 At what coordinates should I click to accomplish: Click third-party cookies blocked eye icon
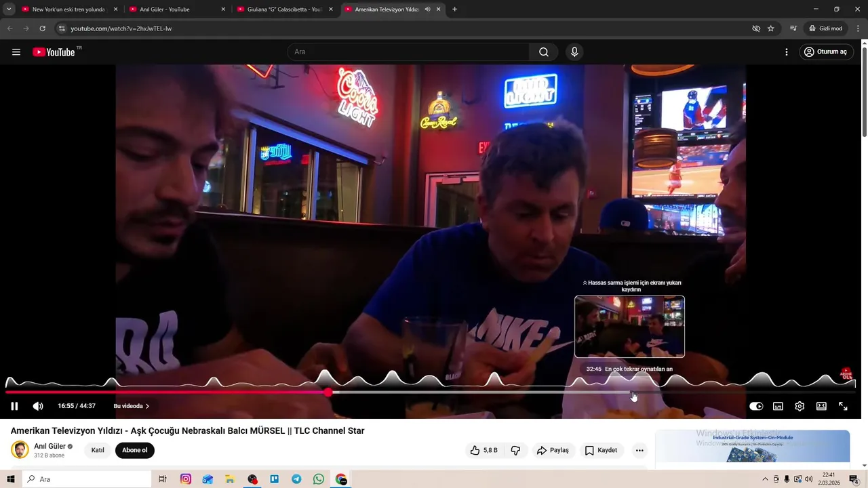click(x=756, y=28)
